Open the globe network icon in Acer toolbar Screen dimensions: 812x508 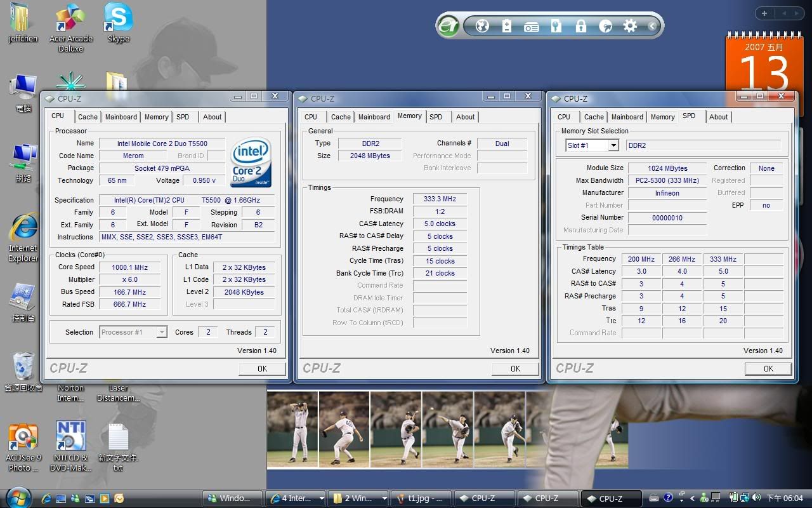coord(482,26)
